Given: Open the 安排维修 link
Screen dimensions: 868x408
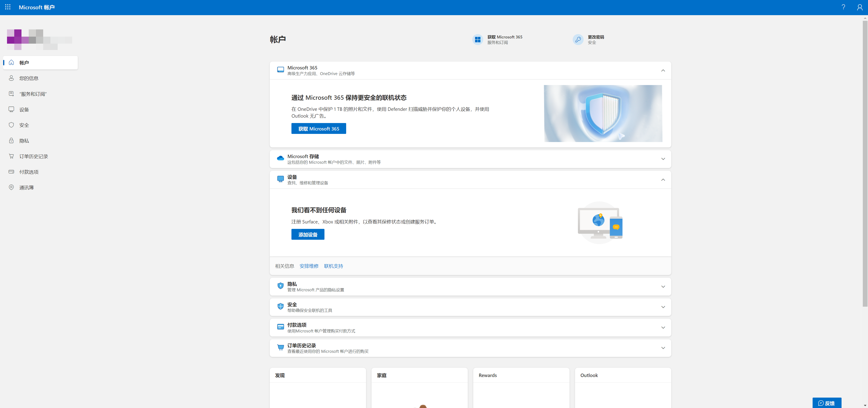Looking at the screenshot, I should point(309,266).
